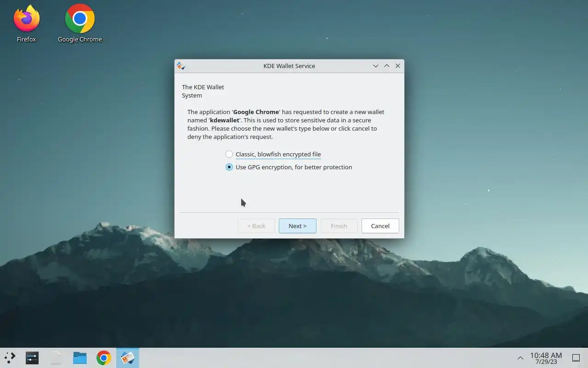
Task: Open the blank document taskbar item
Action: (56, 357)
